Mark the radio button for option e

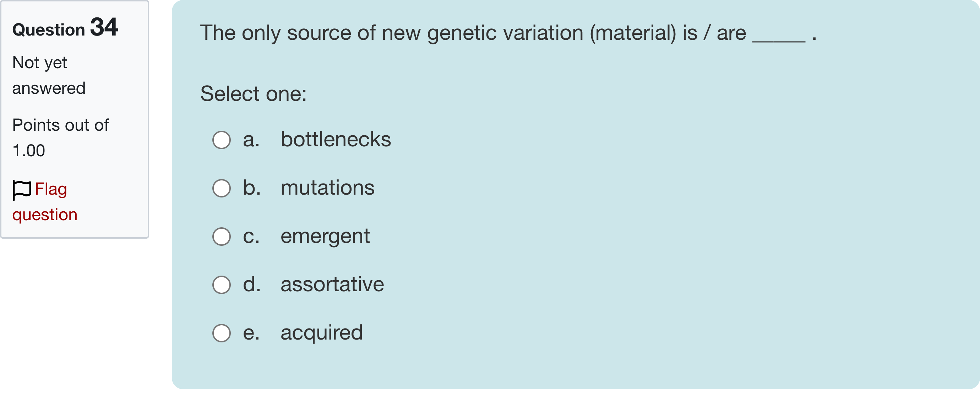coord(222,333)
